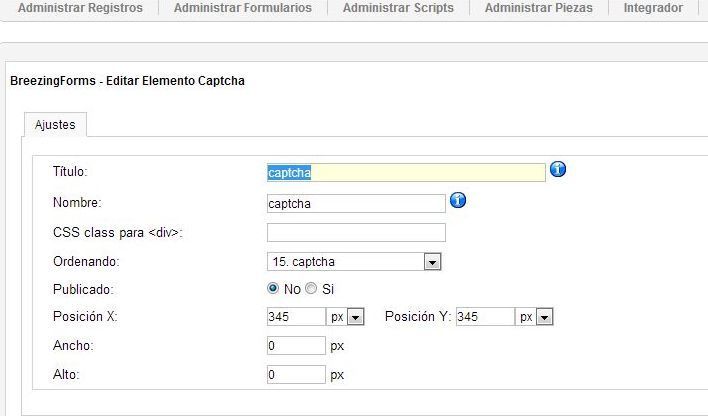Select the No radio for Publicado
The height and width of the screenshot is (416, 708).
(273, 288)
